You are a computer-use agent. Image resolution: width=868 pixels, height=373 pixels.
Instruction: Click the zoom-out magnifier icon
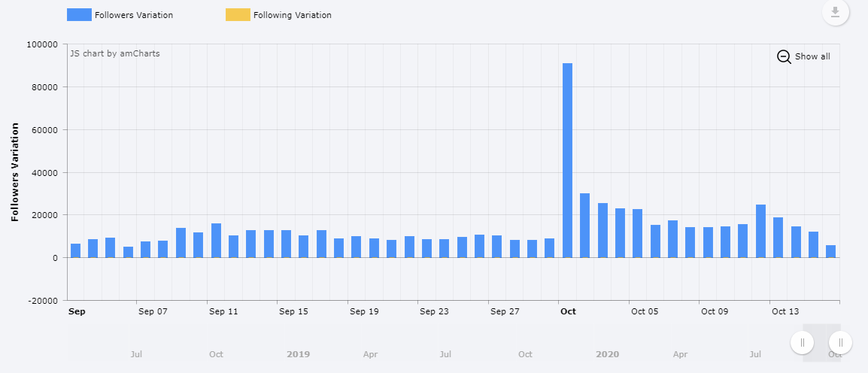tap(784, 56)
